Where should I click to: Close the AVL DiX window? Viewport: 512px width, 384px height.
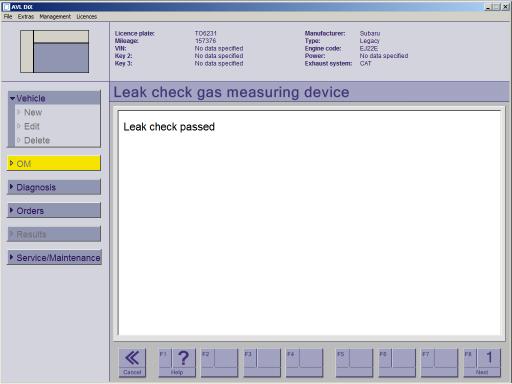click(506, 7)
